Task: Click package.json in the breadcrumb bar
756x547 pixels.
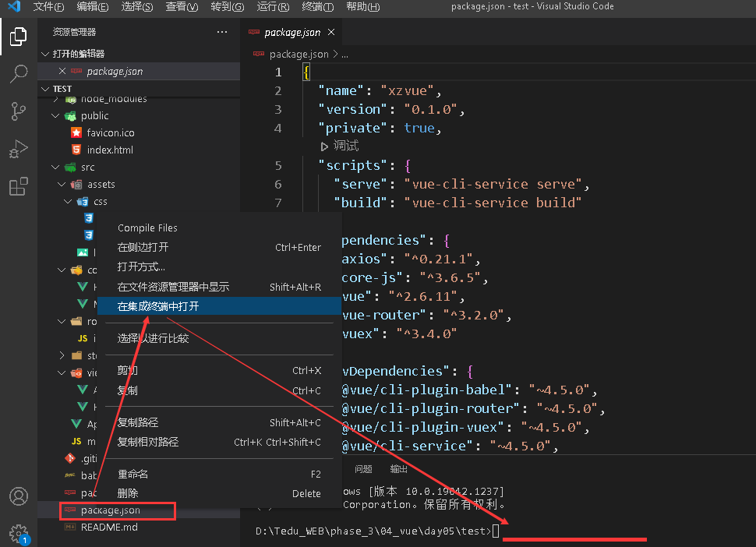Action: pos(300,54)
